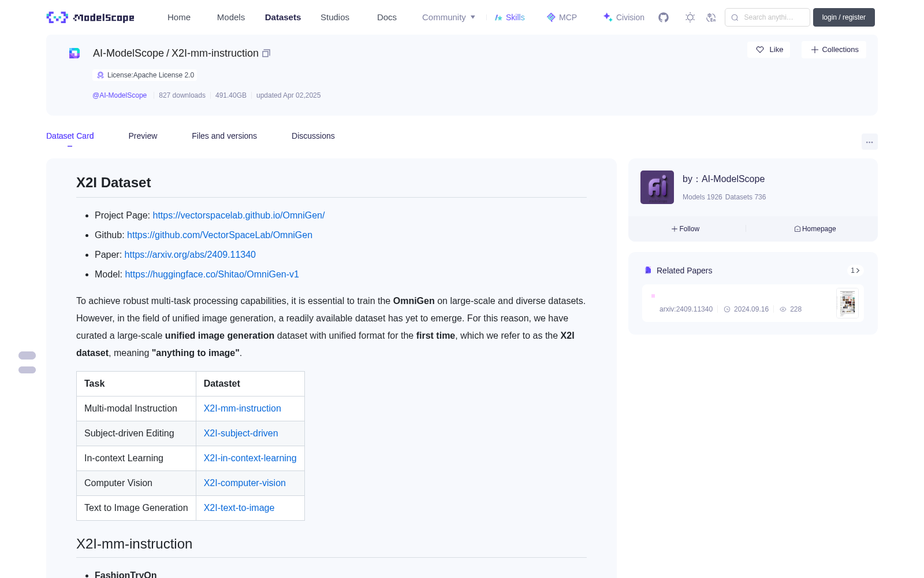924x578 pixels.
Task: Toggle the light/dark theme sun icon
Action: (x=690, y=17)
